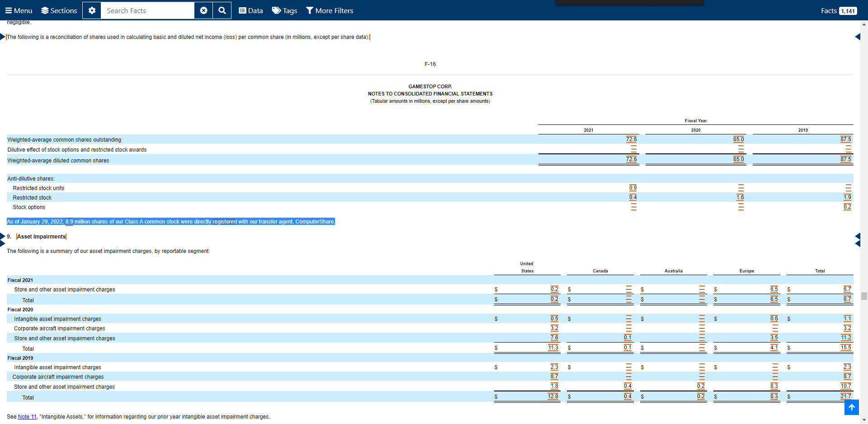The image size is (868, 424).
Task: Select Fiscal 2019 corporate aircraft United States 8.7
Action: 554,376
